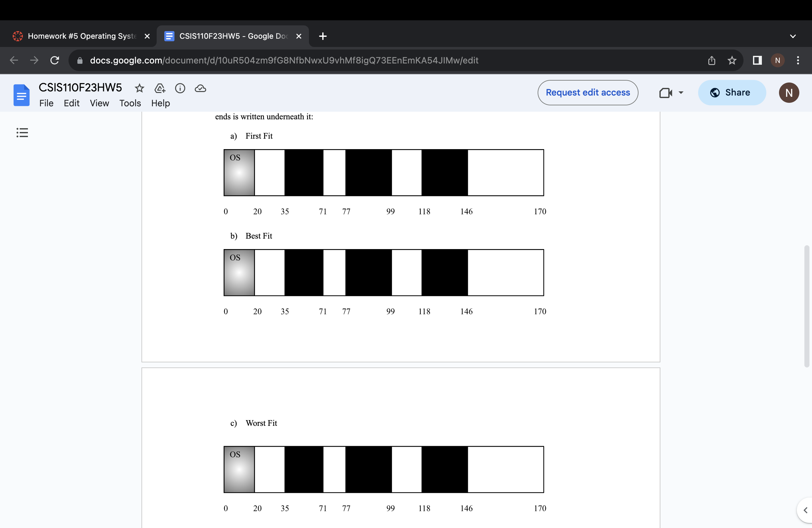This screenshot has width=812, height=528.
Task: Click the vertical document scrollbar
Action: tap(807, 306)
